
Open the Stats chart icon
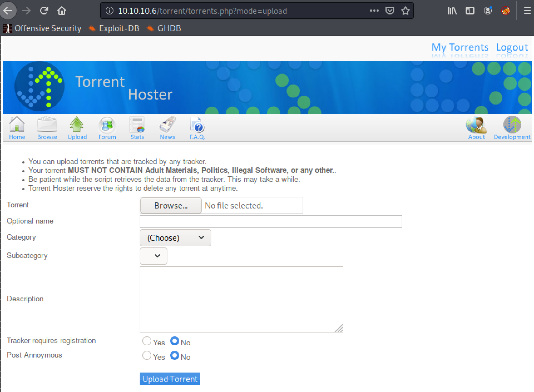(137, 125)
